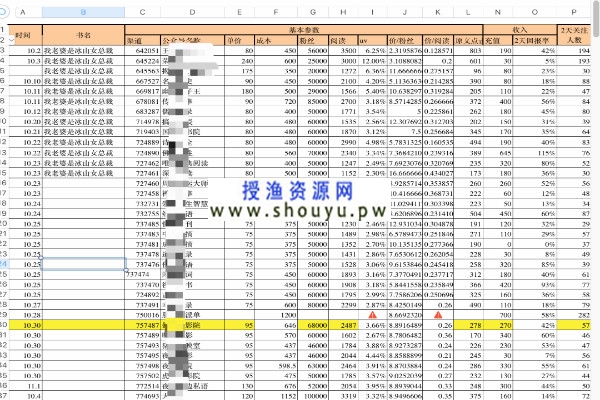Select column A header

(23, 12)
